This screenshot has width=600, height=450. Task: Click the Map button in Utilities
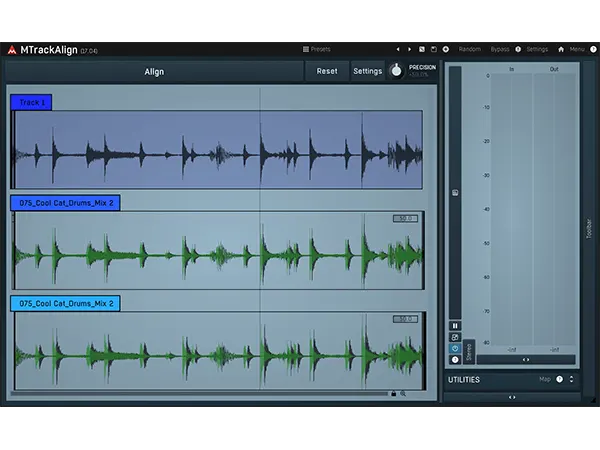point(545,379)
